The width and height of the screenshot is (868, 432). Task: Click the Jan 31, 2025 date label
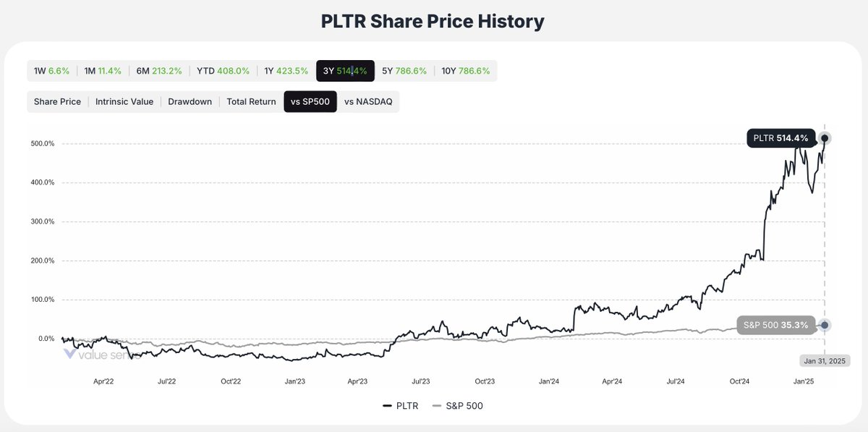tap(825, 360)
